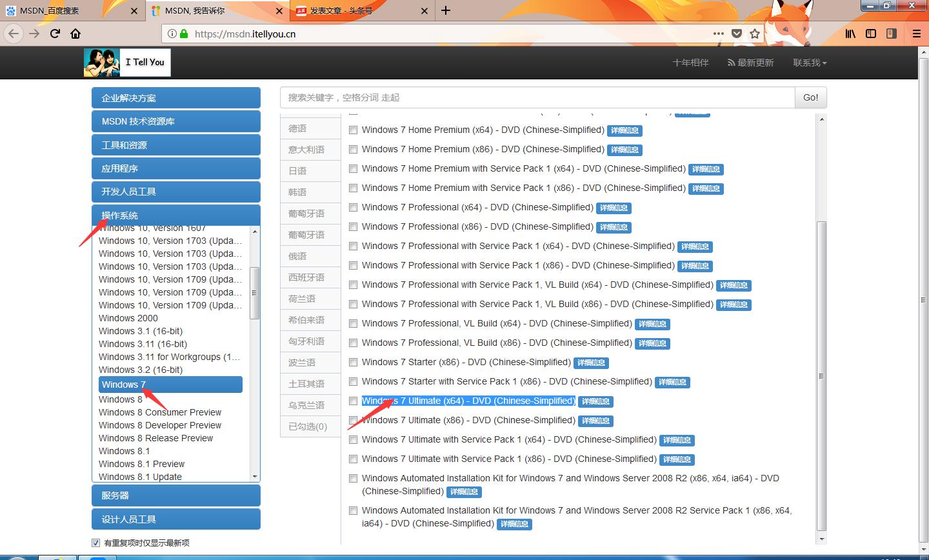Open the Firefox Library icon
This screenshot has height=560, width=929.
850,34
